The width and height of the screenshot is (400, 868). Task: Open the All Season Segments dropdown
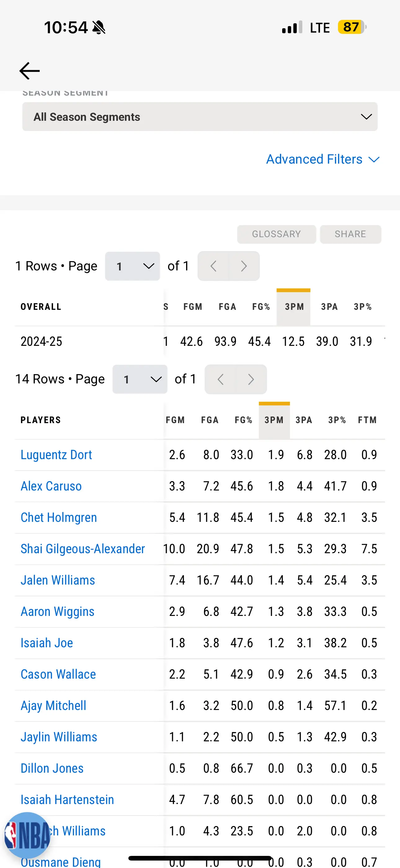pyautogui.click(x=200, y=117)
